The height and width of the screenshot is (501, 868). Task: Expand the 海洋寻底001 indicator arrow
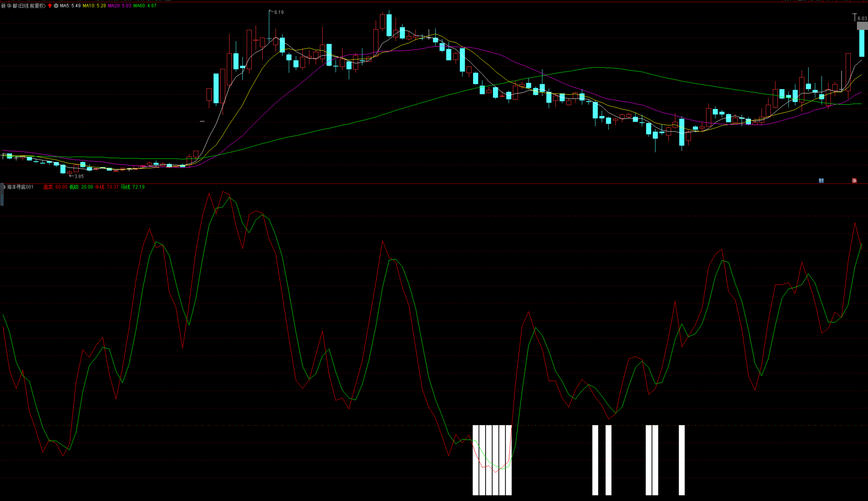pos(4,187)
